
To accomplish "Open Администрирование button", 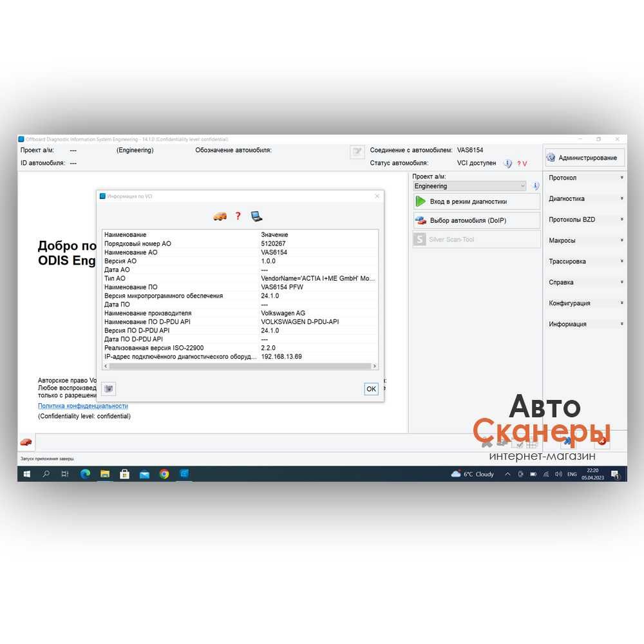I will click(x=585, y=157).
